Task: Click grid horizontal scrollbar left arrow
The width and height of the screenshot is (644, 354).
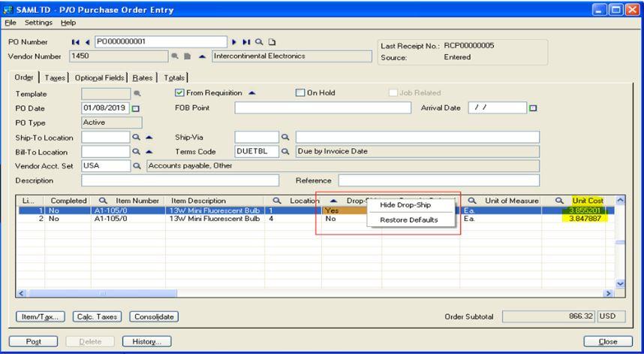Action: coord(21,294)
